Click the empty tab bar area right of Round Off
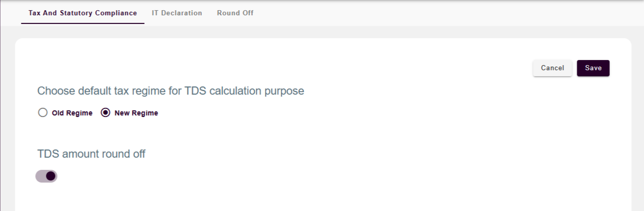This screenshot has width=644, height=211. coord(433,13)
